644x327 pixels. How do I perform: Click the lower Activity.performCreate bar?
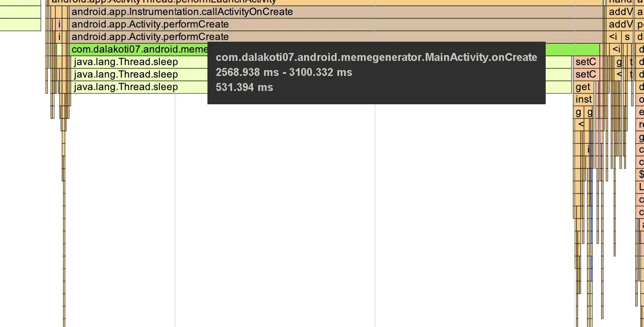[x=333, y=37]
